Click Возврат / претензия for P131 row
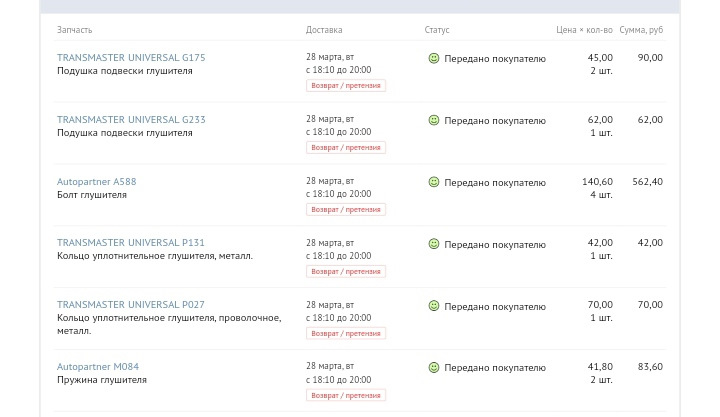720x417 pixels. tap(346, 271)
